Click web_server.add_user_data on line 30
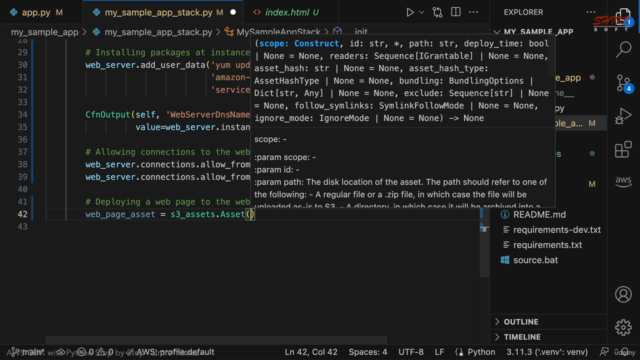This screenshot has height=360, width=640. coord(145,65)
